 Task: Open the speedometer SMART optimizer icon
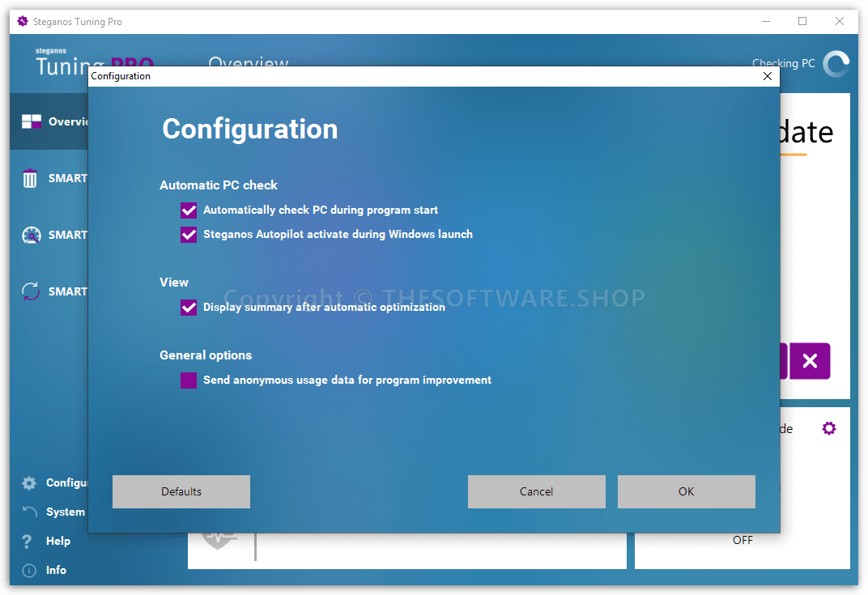(31, 235)
